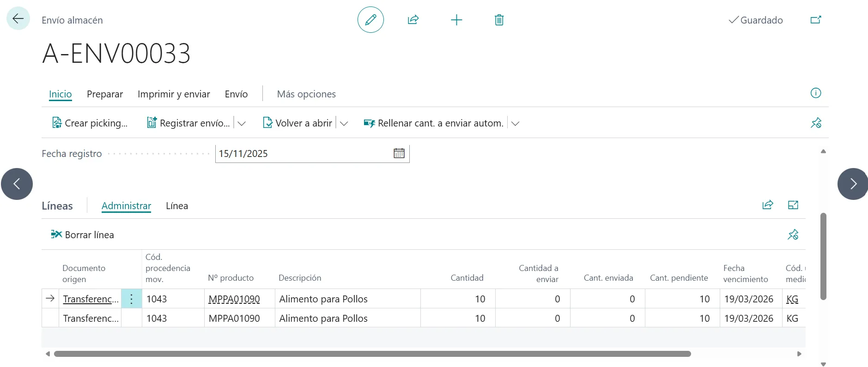Expand Volver a abrir dropdown arrow

[344, 124]
